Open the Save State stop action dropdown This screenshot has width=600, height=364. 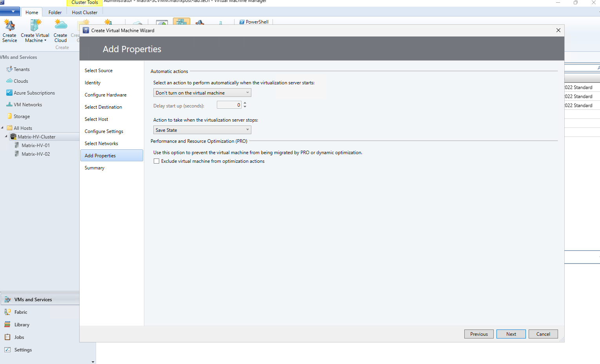click(x=202, y=130)
